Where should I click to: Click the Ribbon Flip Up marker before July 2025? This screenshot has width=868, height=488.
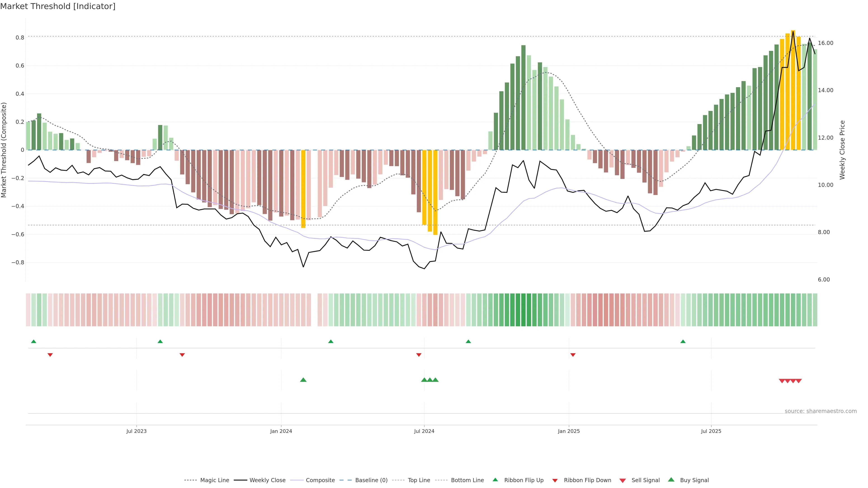click(683, 342)
